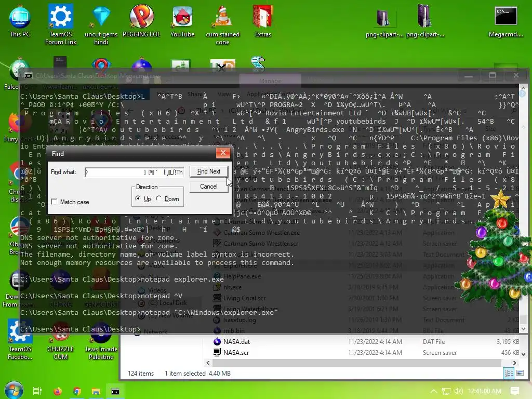Select NASA.dat file in Explorer
The image size is (532, 399).
(x=236, y=342)
